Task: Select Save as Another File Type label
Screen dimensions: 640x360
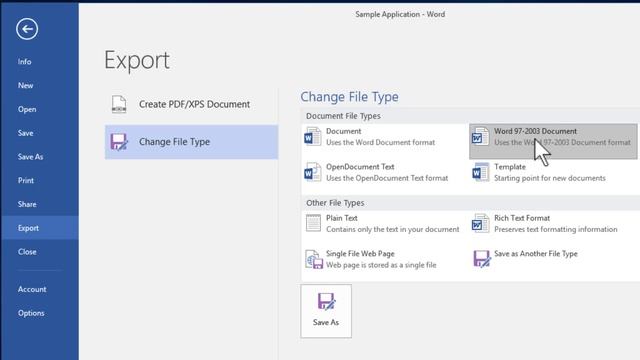Action: click(x=536, y=253)
